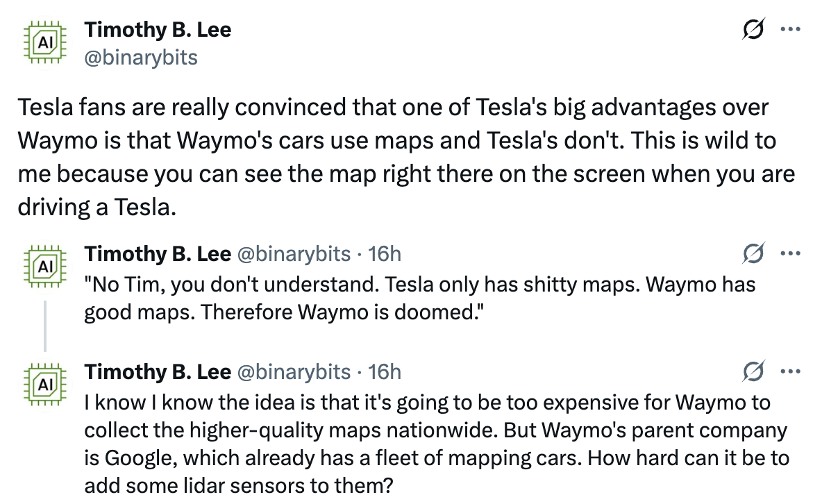This screenshot has width=822, height=504.
Task: Click the Grok icon on the Google mapping cars reply
Action: [753, 372]
